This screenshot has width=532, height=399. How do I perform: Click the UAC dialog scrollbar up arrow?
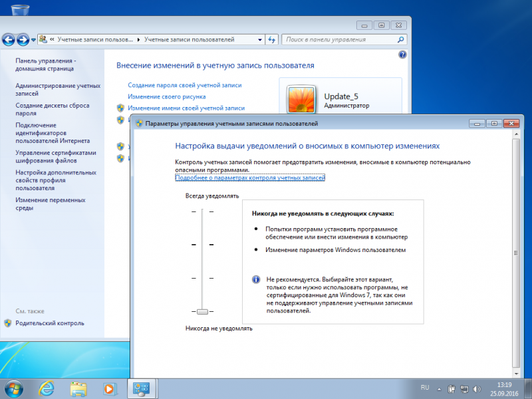[x=516, y=134]
